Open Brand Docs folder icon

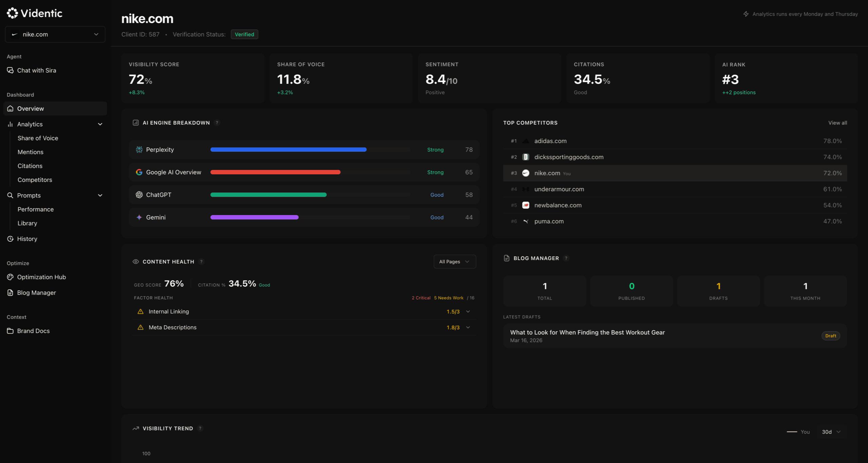coord(11,331)
